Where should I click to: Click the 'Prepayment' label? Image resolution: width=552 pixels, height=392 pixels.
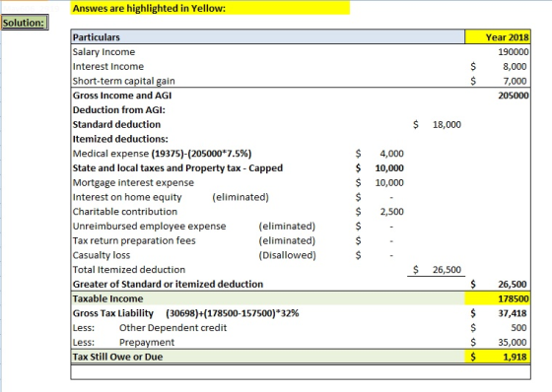147,343
